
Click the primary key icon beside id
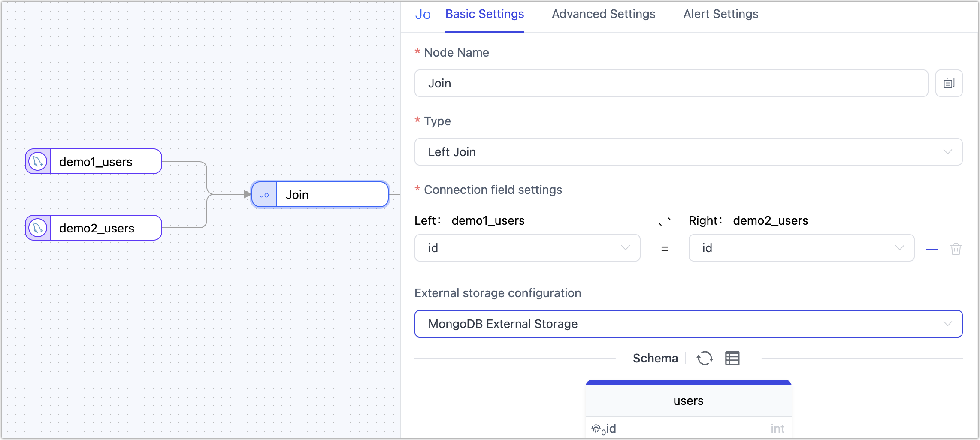pos(598,428)
